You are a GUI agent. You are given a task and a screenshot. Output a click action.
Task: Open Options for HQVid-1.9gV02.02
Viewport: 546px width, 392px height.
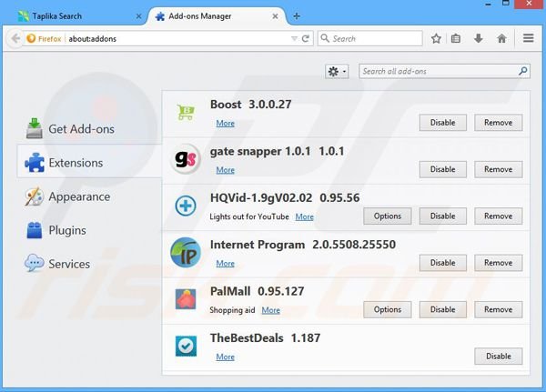pyautogui.click(x=388, y=216)
